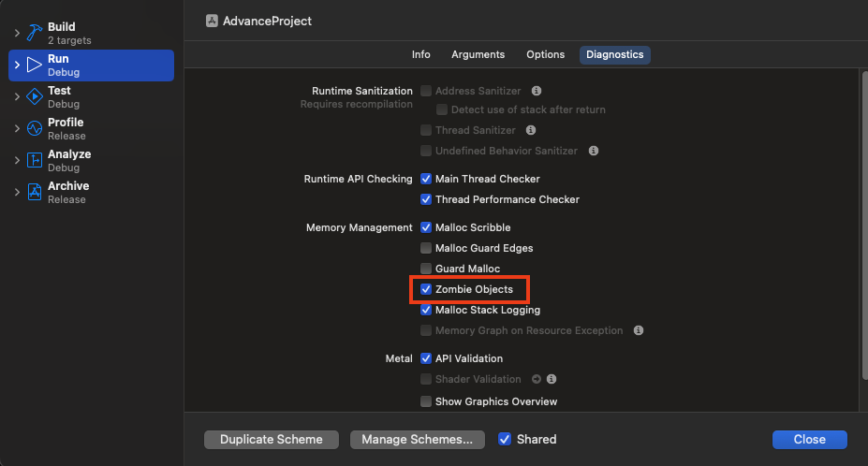Open Memory Graph on Resource Exception info icon
Viewport: 868px width, 466px height.
click(x=639, y=330)
